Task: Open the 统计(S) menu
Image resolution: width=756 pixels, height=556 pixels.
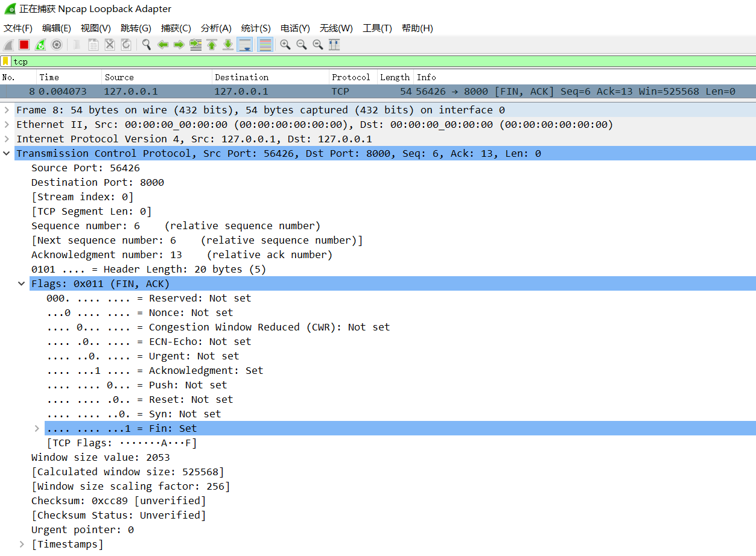Action: [256, 28]
